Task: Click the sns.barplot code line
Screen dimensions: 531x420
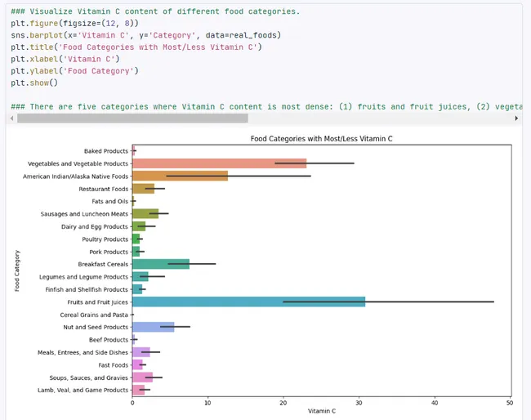Action: coord(146,35)
